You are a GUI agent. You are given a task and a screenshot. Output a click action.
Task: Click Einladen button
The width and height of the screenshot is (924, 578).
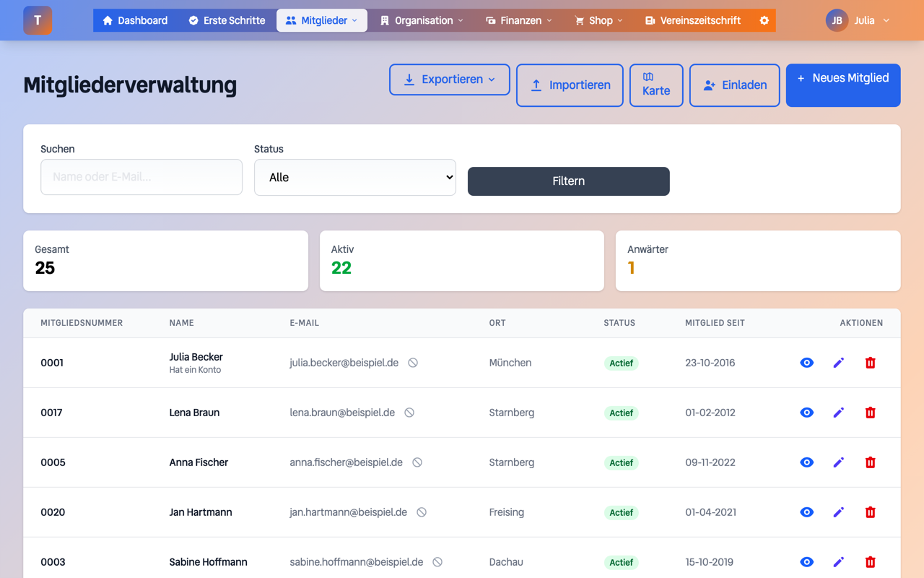[734, 85]
